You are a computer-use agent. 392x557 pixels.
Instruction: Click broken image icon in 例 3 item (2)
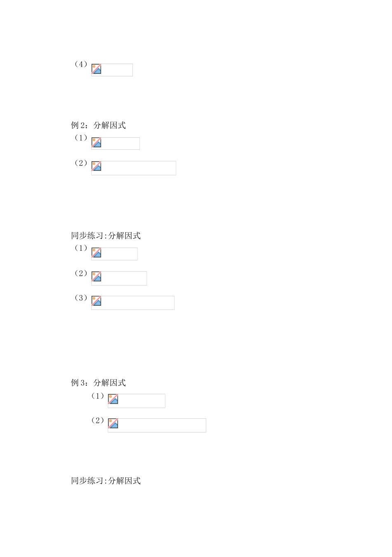[113, 424]
